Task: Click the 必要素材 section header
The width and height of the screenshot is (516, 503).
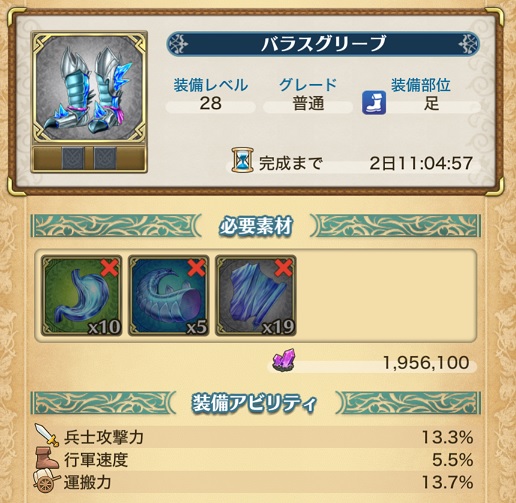Action: coord(256,226)
